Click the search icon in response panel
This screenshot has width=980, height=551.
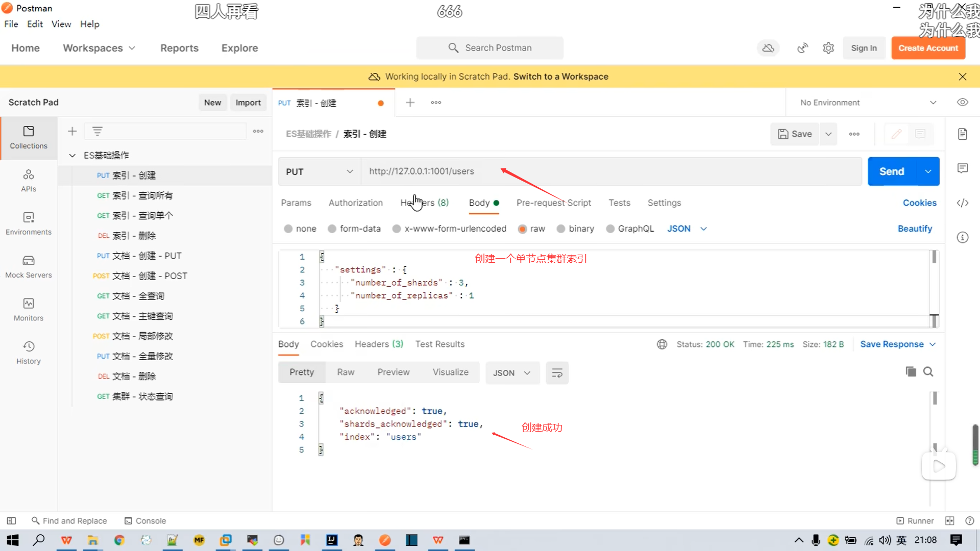pyautogui.click(x=928, y=371)
